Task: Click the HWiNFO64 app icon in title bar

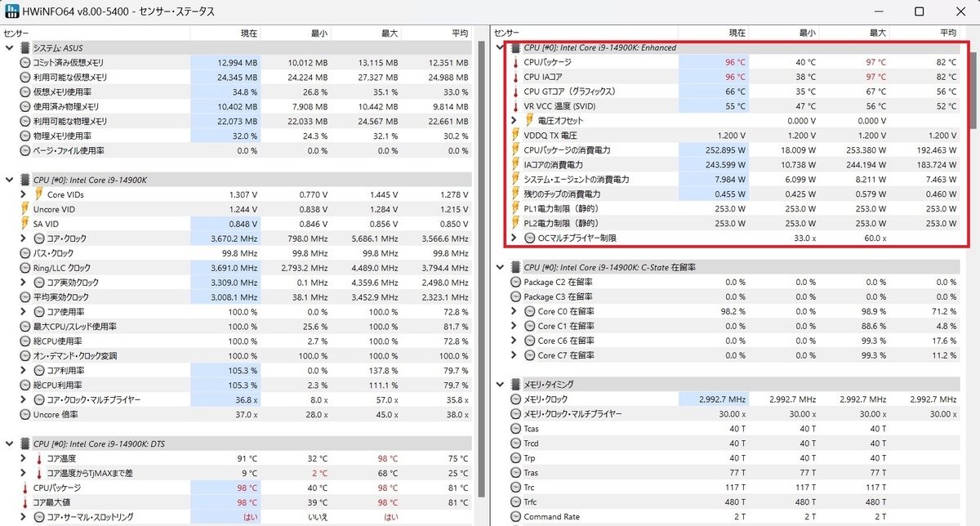Action: [x=13, y=11]
